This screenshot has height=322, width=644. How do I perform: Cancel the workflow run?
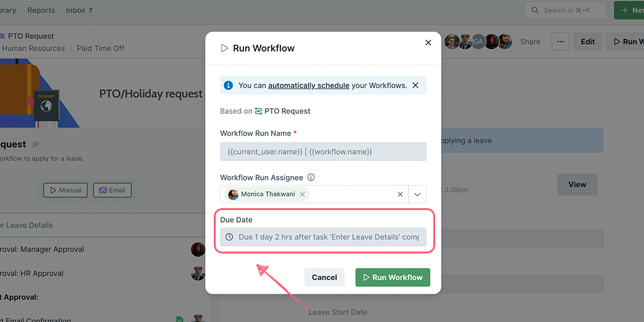tap(324, 277)
